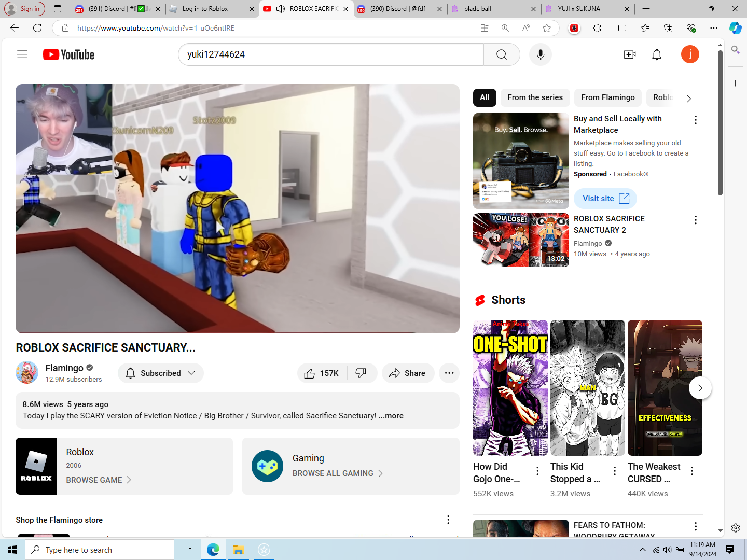Open the YouTube hamburger guide menu

[22, 54]
